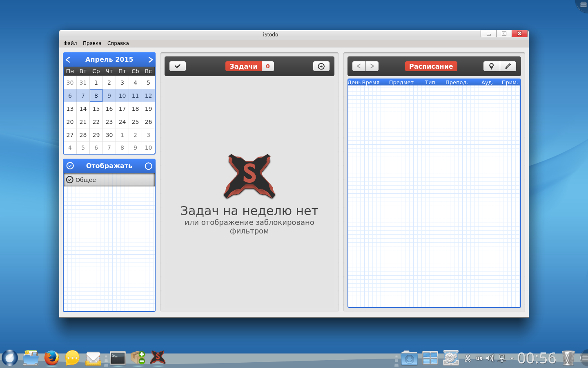Open the clipboard scissors tray icon
This screenshot has width=588, height=368.
pos(468,359)
